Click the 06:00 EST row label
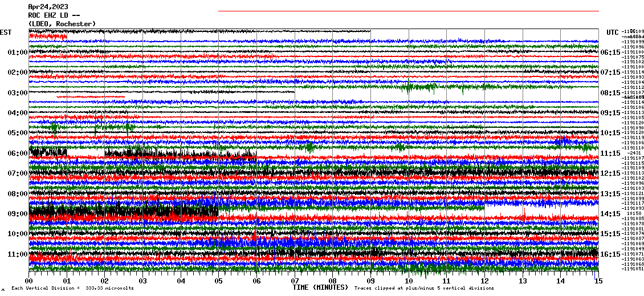The height and width of the screenshot is (296, 644). (x=18, y=153)
